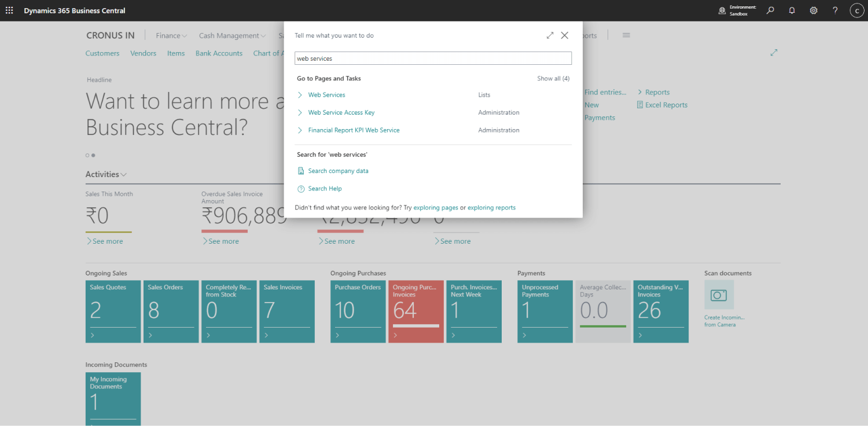Image resolution: width=868 pixels, height=426 pixels.
Task: Click Create Incoming from Camera icon
Action: click(719, 295)
